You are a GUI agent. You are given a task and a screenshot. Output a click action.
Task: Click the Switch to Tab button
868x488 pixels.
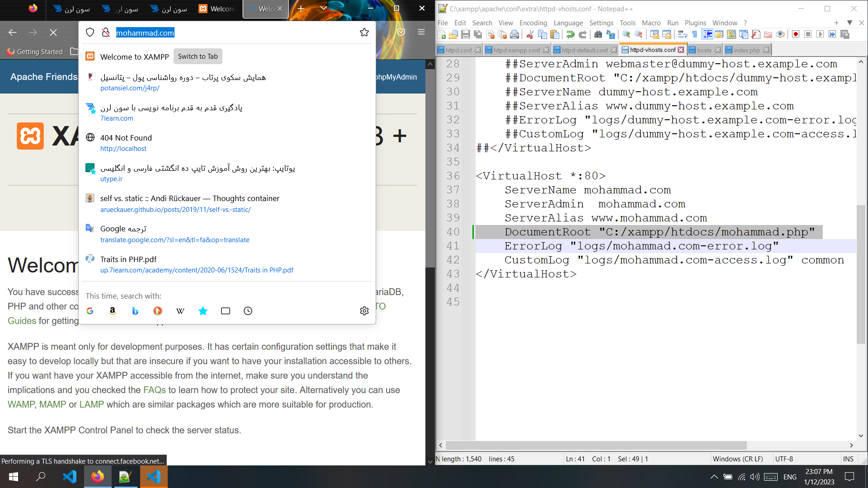[198, 56]
